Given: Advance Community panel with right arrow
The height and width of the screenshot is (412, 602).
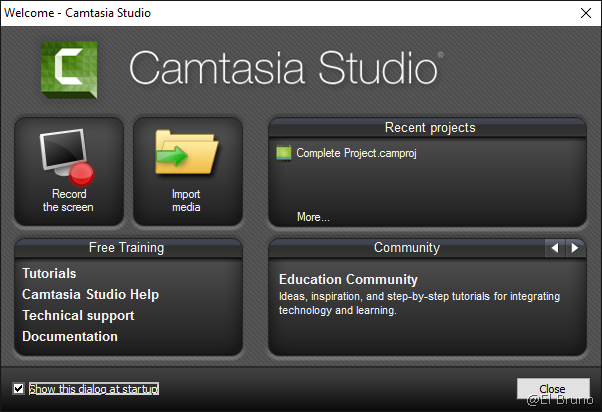Looking at the screenshot, I should (574, 248).
